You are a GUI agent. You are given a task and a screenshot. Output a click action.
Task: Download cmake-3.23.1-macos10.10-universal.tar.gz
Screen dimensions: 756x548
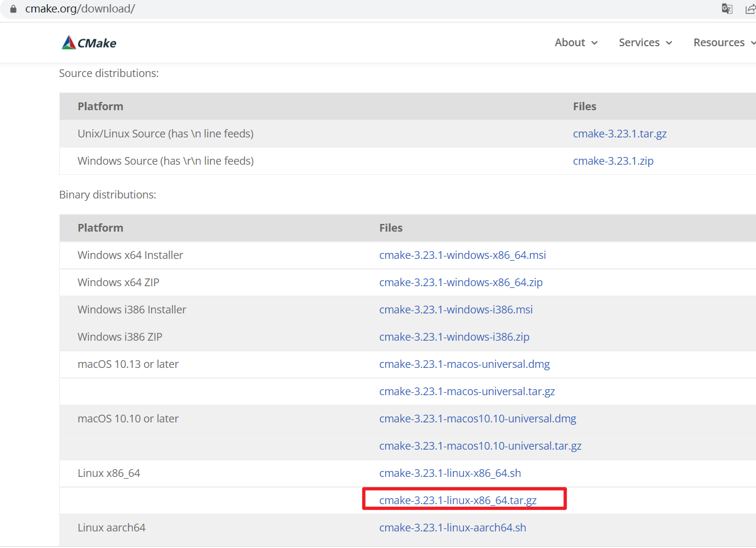pos(480,446)
